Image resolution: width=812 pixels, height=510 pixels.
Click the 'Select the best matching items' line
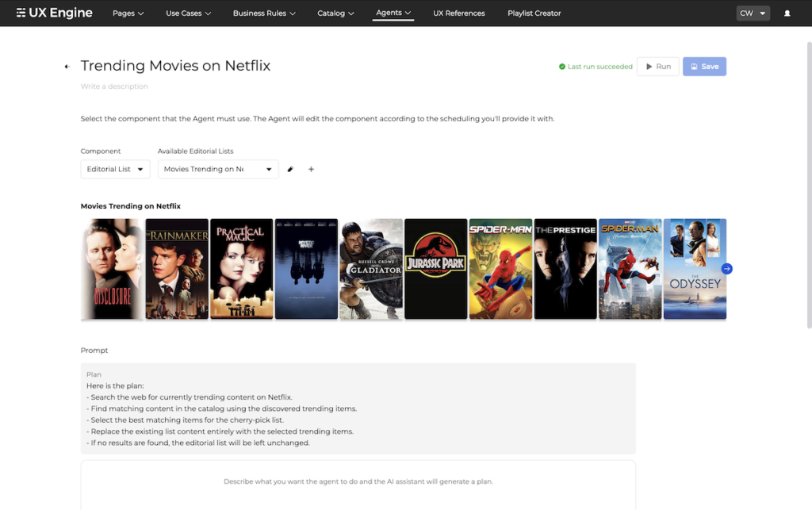[x=186, y=420]
